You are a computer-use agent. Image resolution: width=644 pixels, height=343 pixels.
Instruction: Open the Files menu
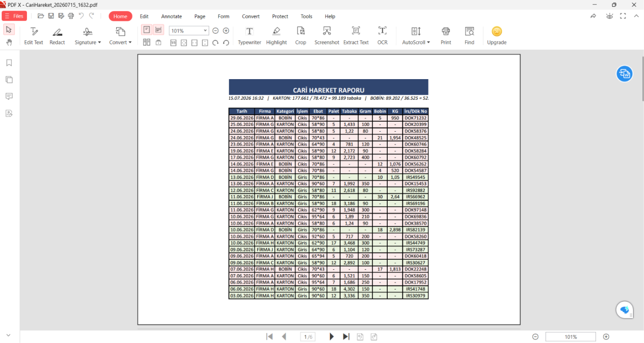[x=14, y=16]
